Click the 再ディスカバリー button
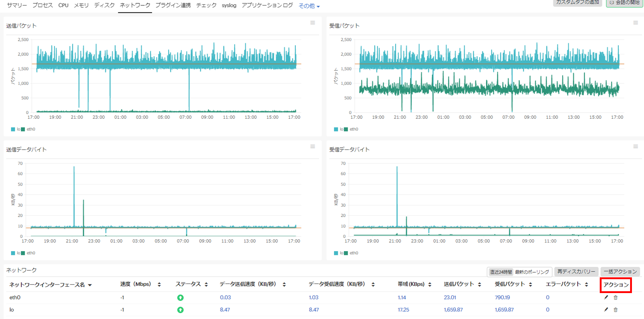Image resolution: width=644 pixels, height=319 pixels. (x=576, y=271)
